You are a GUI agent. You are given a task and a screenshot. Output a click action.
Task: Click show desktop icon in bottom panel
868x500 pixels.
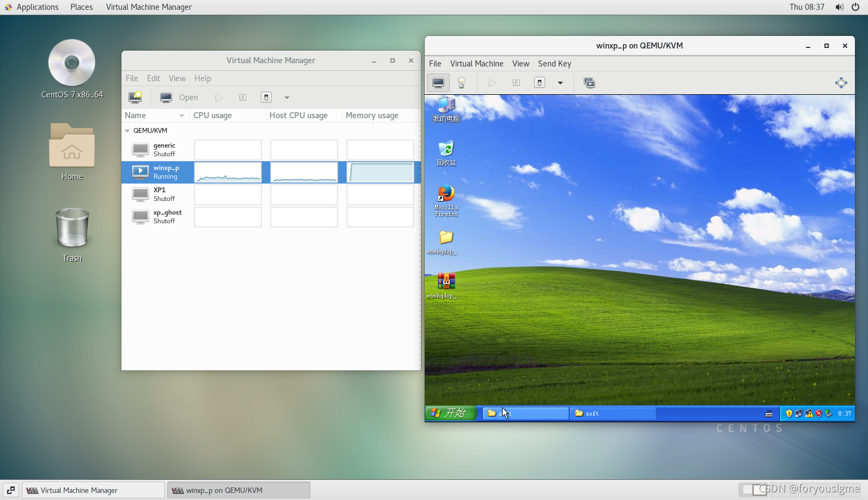coord(11,490)
